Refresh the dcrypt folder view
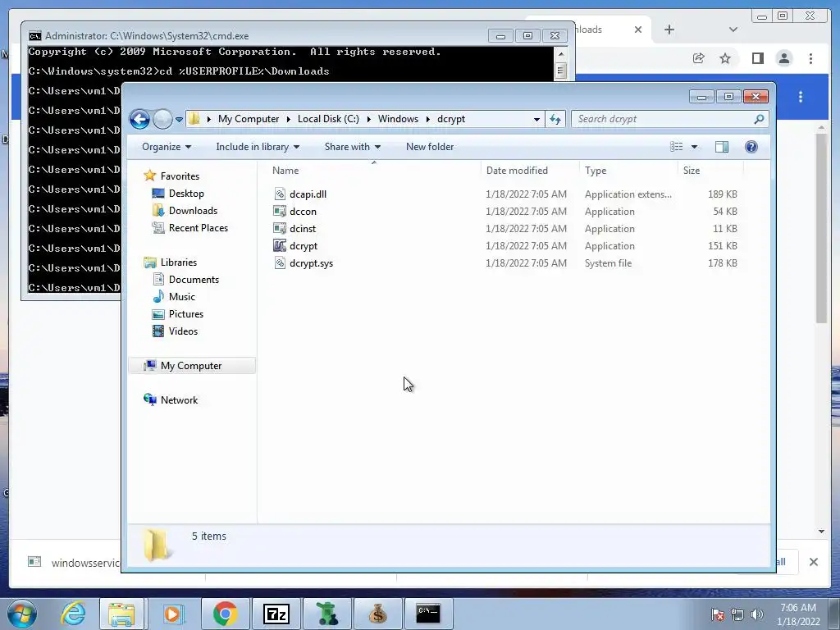Viewport: 840px width, 630px height. [555, 119]
